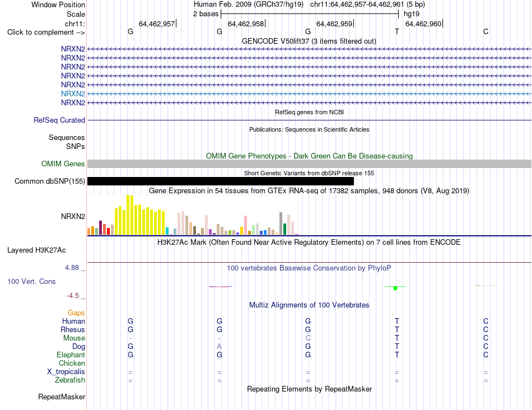Click the black Common dbSNP variant bar
The image size is (532, 410).
pyautogui.click(x=221, y=181)
